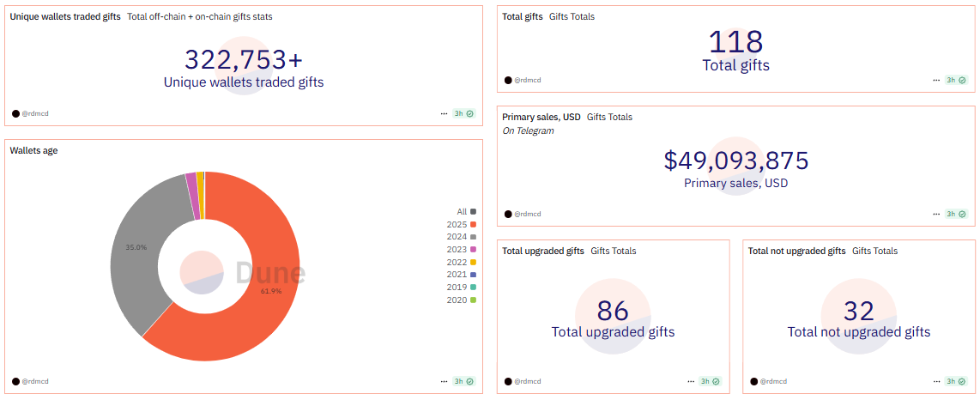Click ellipsis icon on Total gifts panel
The height and width of the screenshot is (400, 980).
coord(936,80)
